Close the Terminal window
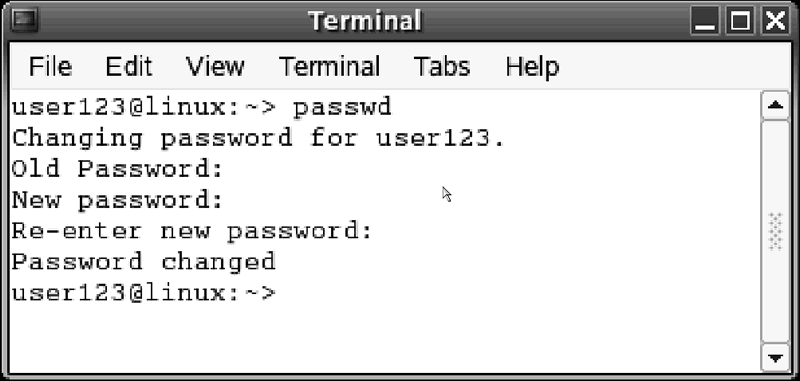This screenshot has width=800, height=381. [x=775, y=21]
